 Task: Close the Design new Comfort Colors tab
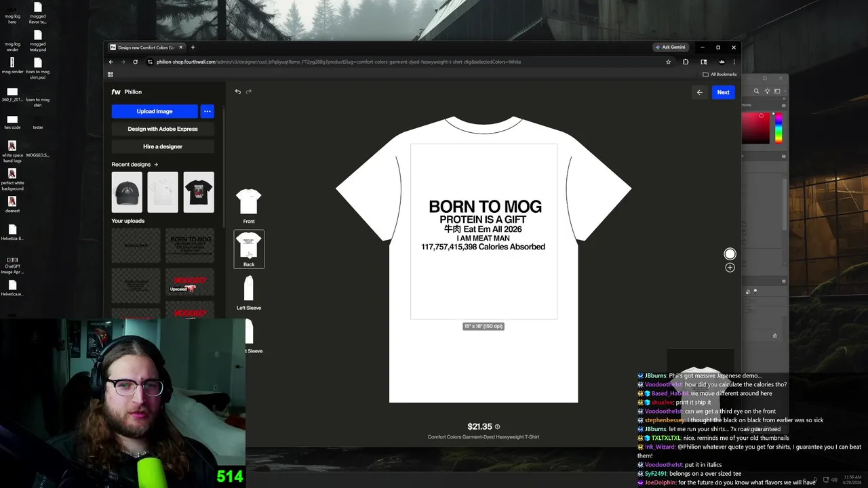pos(181,47)
